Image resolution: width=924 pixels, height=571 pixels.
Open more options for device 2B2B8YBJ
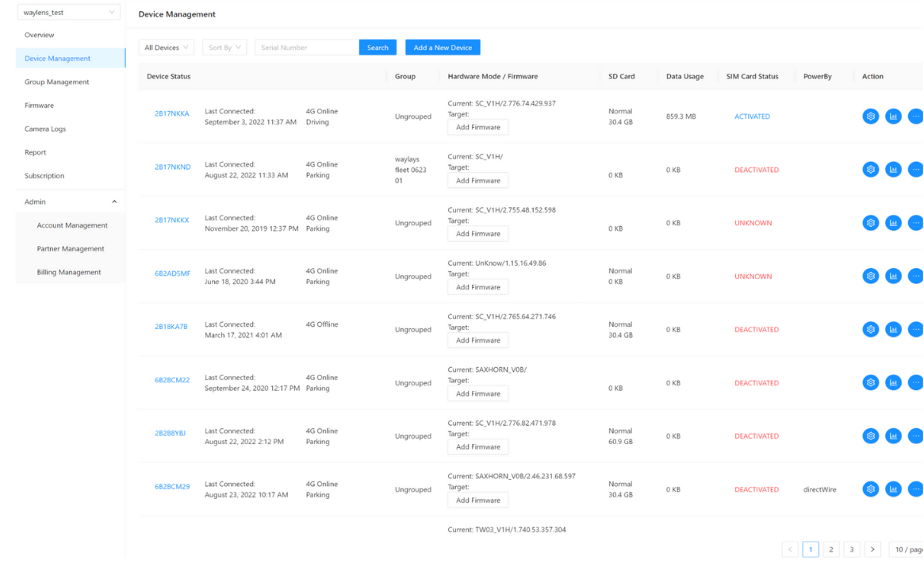pyautogui.click(x=916, y=436)
